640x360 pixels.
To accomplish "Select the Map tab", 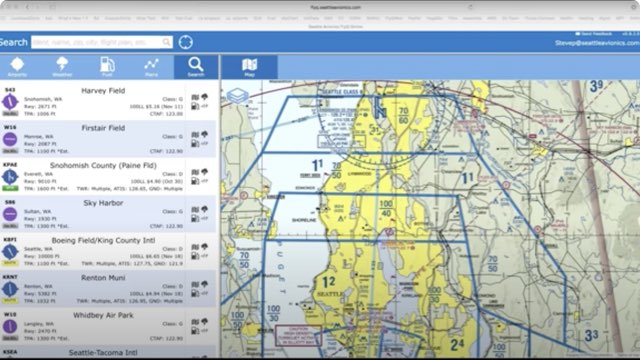I will click(x=249, y=67).
